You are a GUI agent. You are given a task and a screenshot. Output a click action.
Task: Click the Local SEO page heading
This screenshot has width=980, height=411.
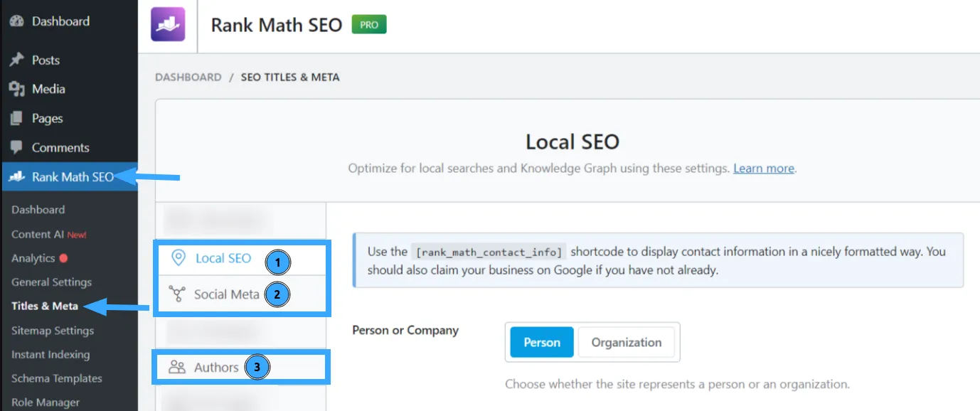pyautogui.click(x=572, y=142)
